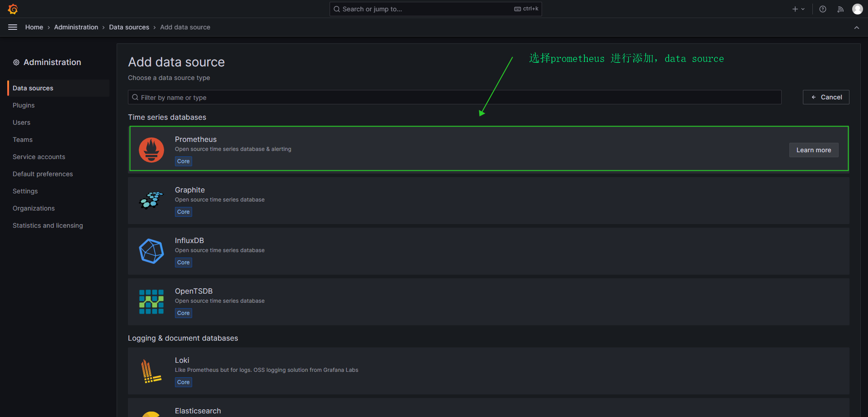
Task: Open the hamburger navigation menu
Action: [x=13, y=27]
